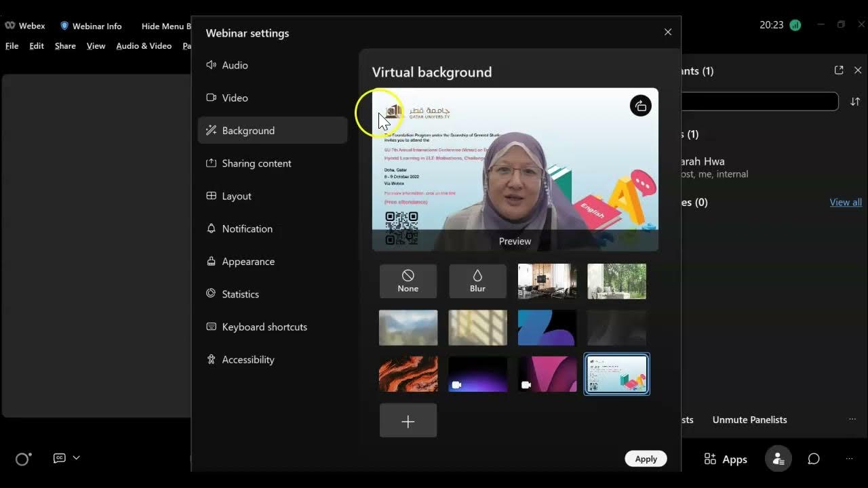
Task: Choose the sunlit wall shadow background
Action: [477, 327]
